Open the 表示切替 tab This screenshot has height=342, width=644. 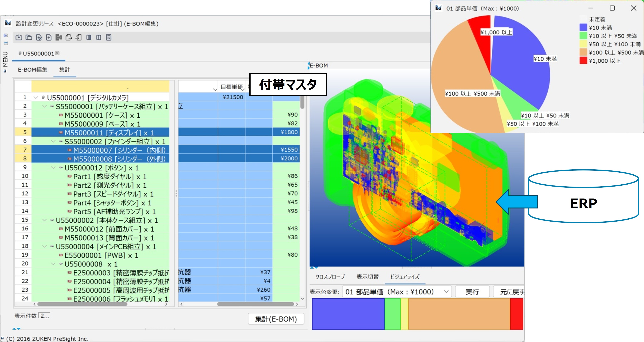click(x=368, y=277)
